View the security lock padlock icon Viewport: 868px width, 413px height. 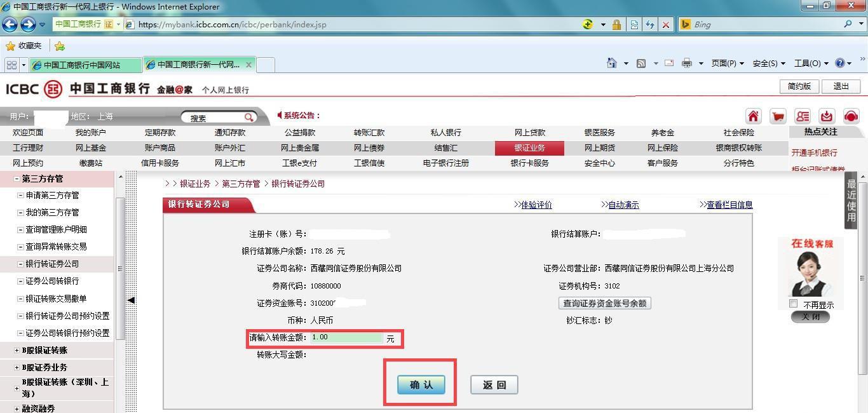616,25
